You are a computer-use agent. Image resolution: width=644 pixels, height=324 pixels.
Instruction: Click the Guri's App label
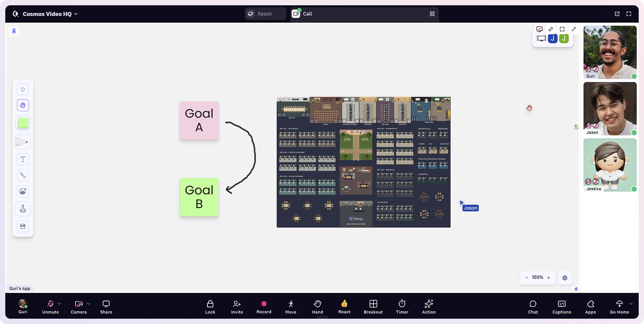tap(20, 288)
